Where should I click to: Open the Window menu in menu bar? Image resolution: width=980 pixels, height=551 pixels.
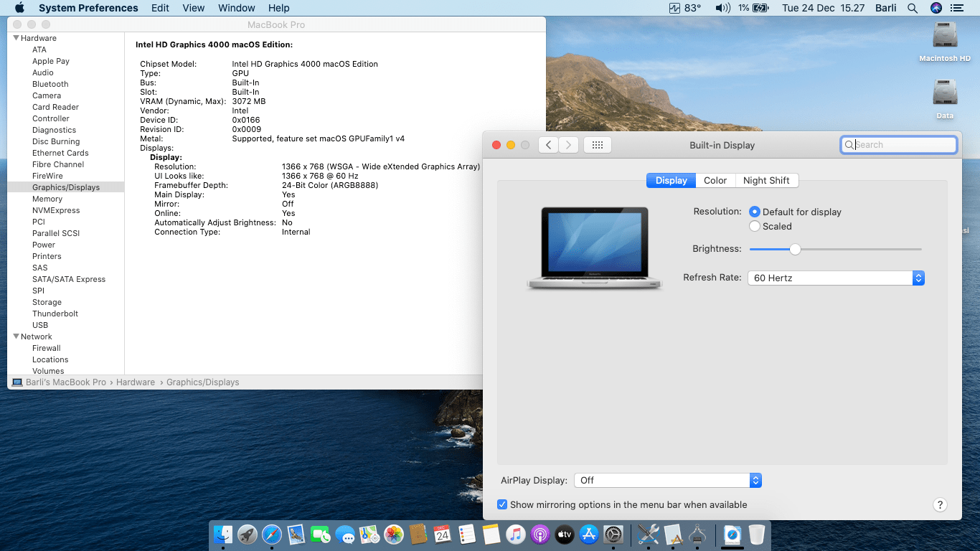point(236,8)
